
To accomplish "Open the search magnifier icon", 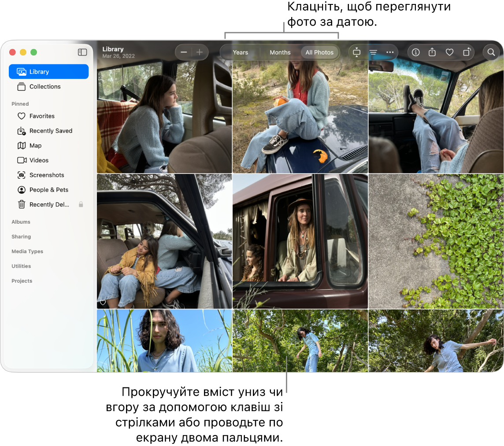I will pos(491,52).
